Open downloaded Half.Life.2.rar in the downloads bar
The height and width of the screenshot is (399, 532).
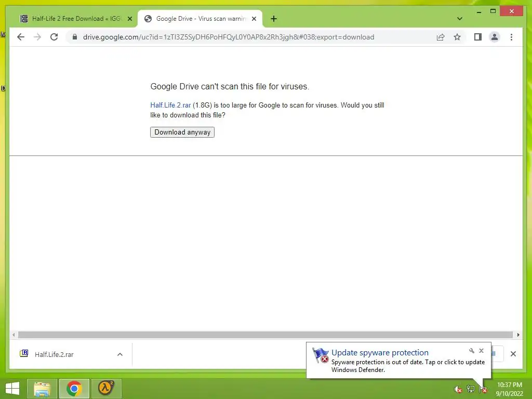point(54,354)
